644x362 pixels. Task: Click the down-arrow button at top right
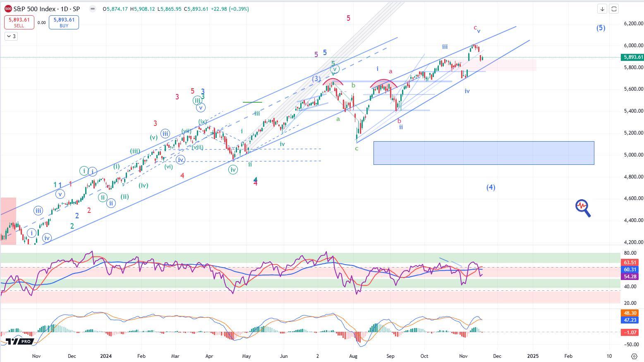pos(602,9)
